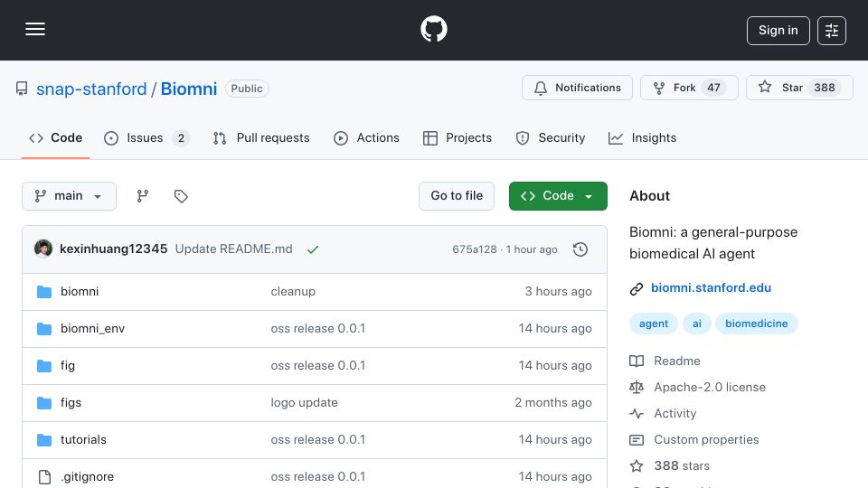
Task: Click oss release 0.0.1 in biomni_env row
Action: click(317, 329)
